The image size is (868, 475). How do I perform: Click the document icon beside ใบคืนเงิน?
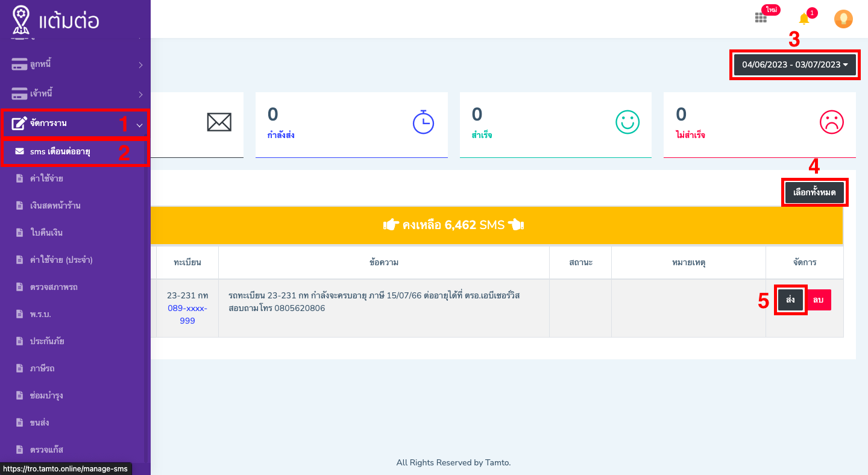click(x=19, y=233)
